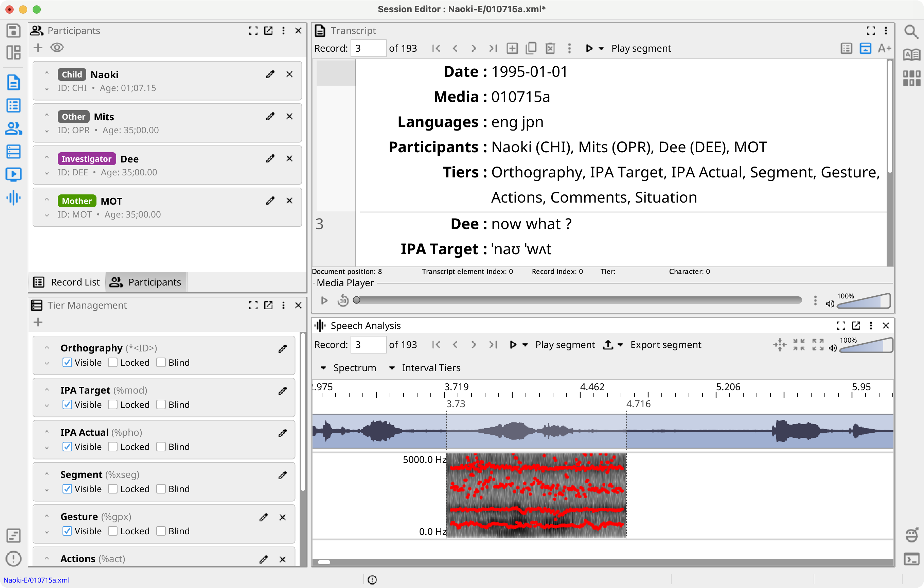Delete current record in Transcript toolbar
924x588 pixels.
click(550, 48)
